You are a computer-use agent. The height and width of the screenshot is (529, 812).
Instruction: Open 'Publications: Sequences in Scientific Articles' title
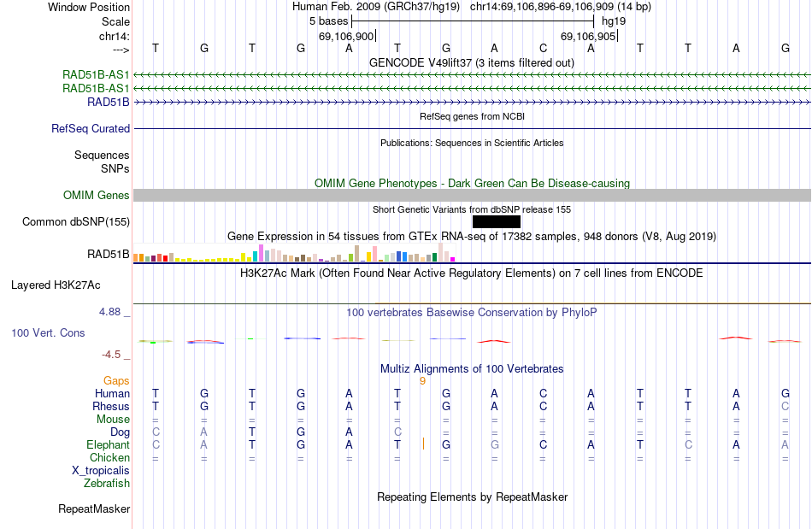point(472,143)
